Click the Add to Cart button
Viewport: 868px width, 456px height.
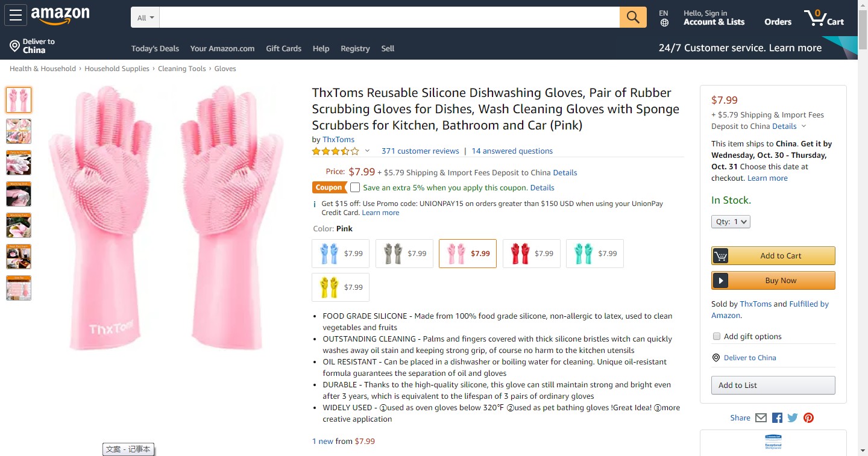point(773,255)
